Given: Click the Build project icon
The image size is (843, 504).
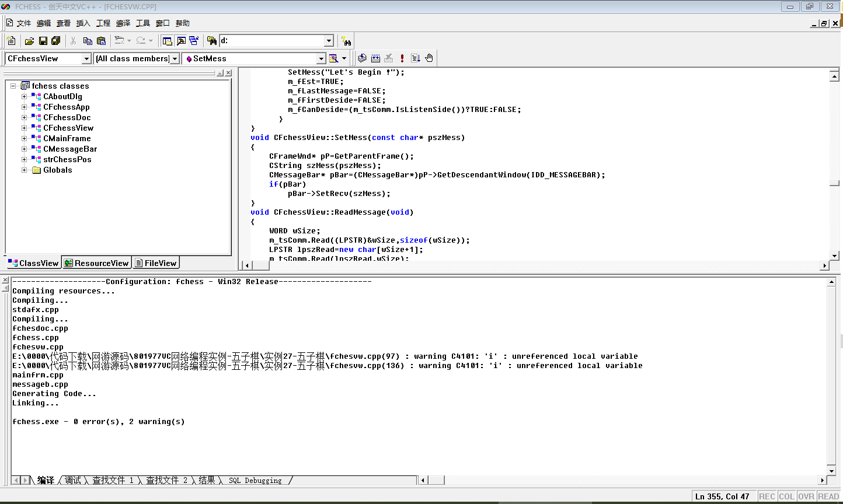Looking at the screenshot, I should point(376,58).
